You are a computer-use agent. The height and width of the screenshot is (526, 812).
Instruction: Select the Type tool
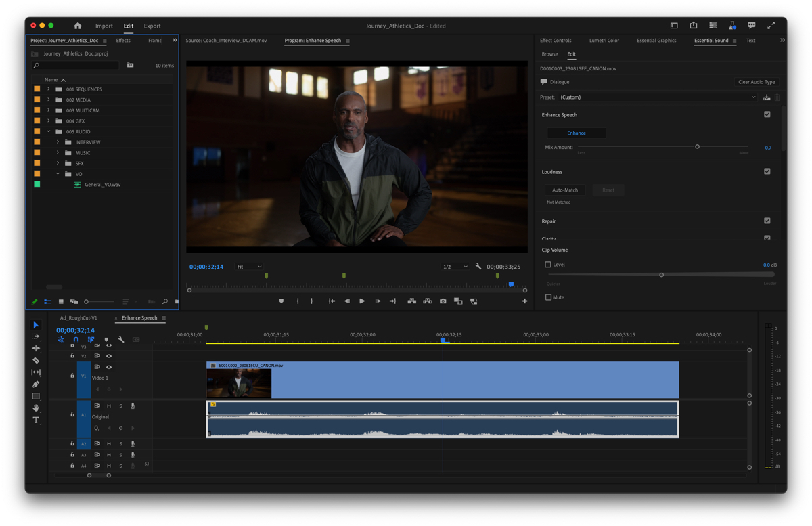[36, 420]
